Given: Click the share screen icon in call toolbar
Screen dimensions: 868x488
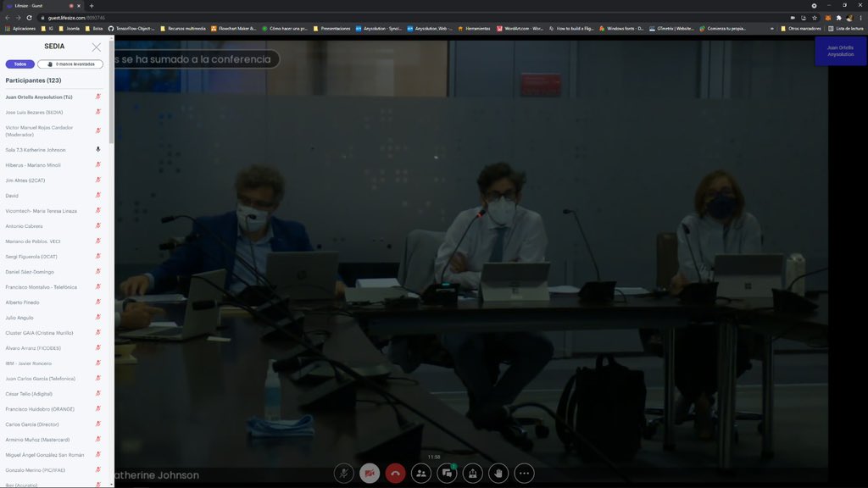Looking at the screenshot, I should coord(473,474).
